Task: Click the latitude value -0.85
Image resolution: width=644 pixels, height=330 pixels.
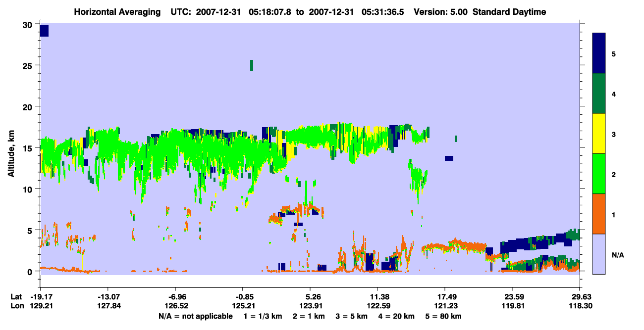Action: 242,297
